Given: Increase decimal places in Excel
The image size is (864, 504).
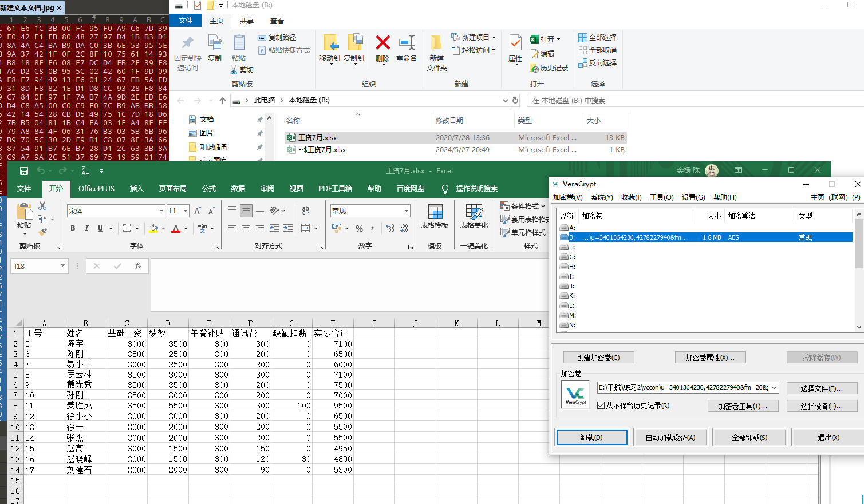Looking at the screenshot, I should tap(390, 228).
